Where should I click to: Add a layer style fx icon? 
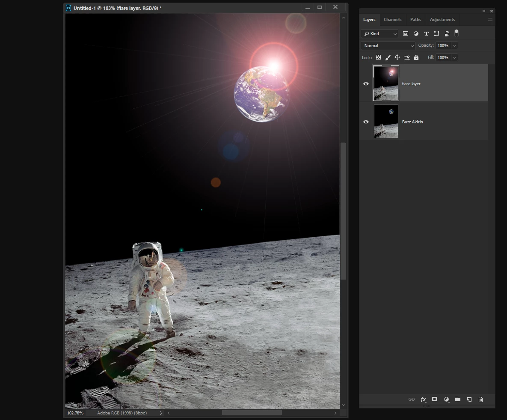coord(423,399)
